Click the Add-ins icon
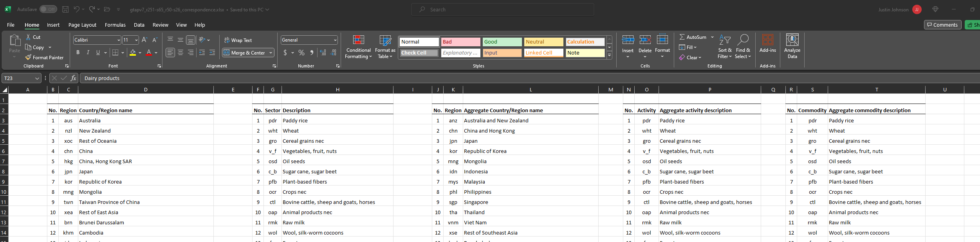Viewport: 980px width, 242px height. [x=767, y=40]
